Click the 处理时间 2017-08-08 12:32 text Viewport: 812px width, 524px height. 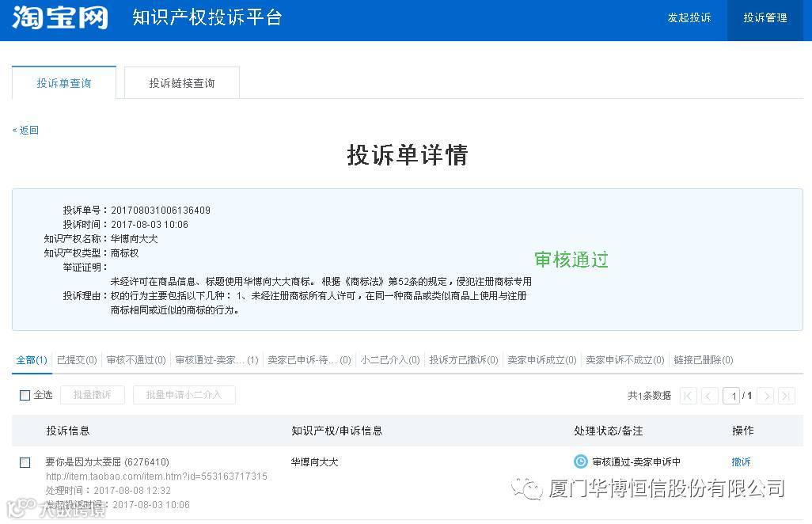coord(108,490)
